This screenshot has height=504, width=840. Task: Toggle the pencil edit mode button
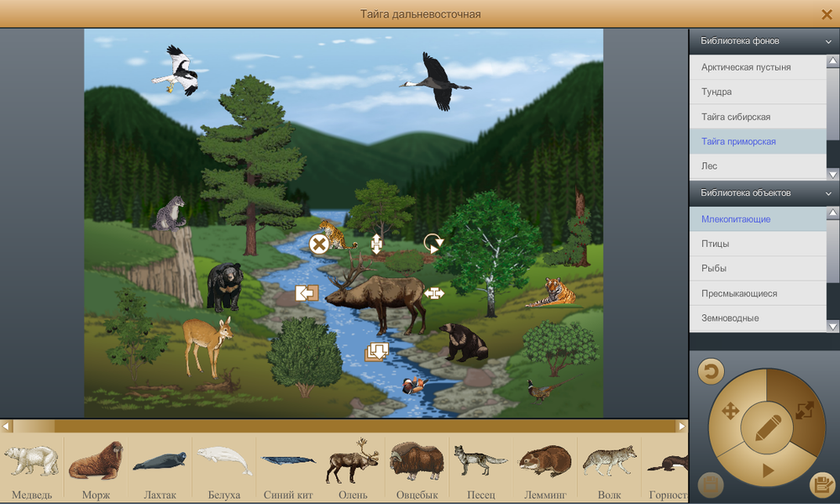767,428
